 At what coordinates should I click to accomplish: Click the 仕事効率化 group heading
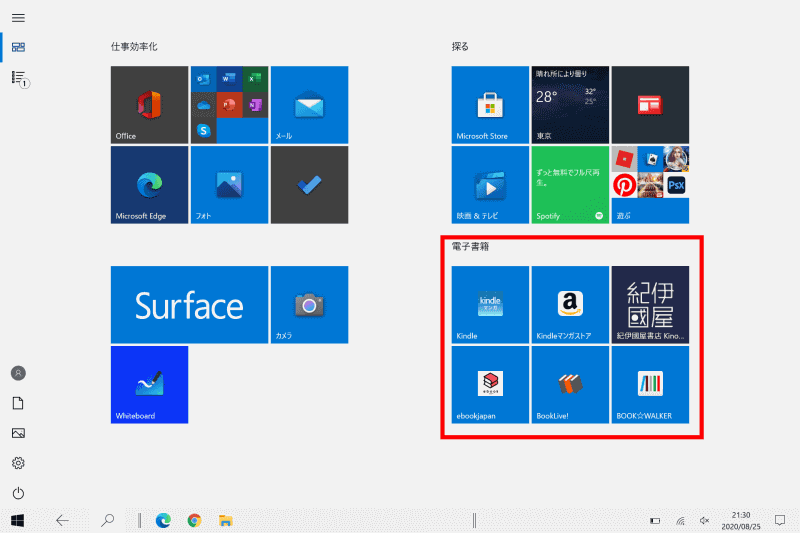(x=134, y=47)
